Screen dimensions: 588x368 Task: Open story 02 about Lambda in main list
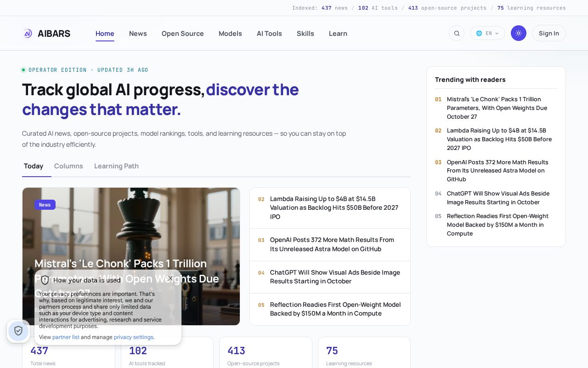330,208
